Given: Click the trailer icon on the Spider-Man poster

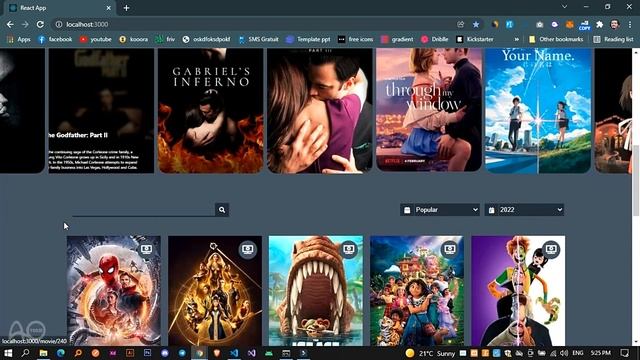Looking at the screenshot, I should click(146, 249).
